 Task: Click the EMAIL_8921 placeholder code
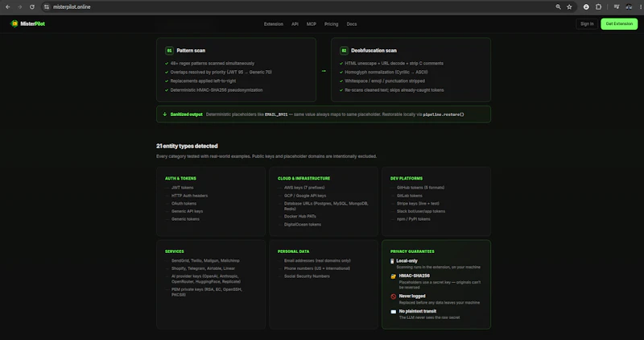coord(276,114)
